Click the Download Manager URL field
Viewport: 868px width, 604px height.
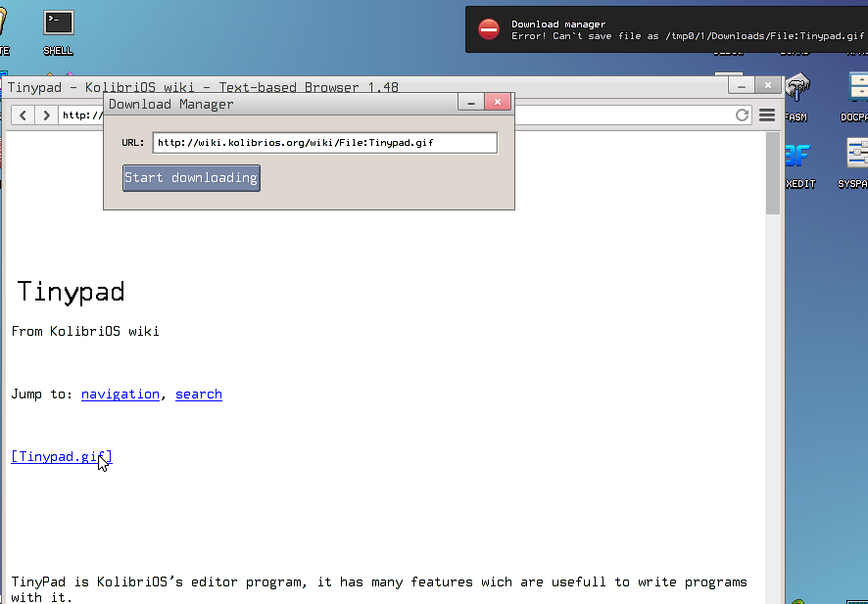tap(324, 143)
